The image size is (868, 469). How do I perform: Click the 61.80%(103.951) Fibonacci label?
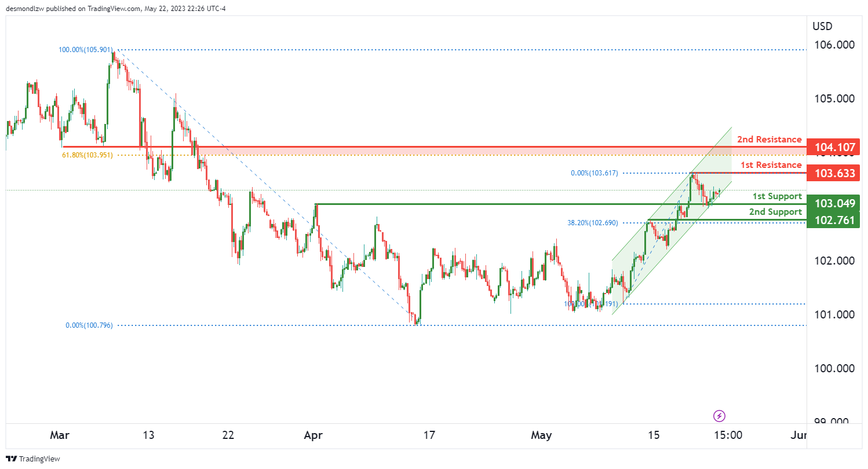click(87, 155)
